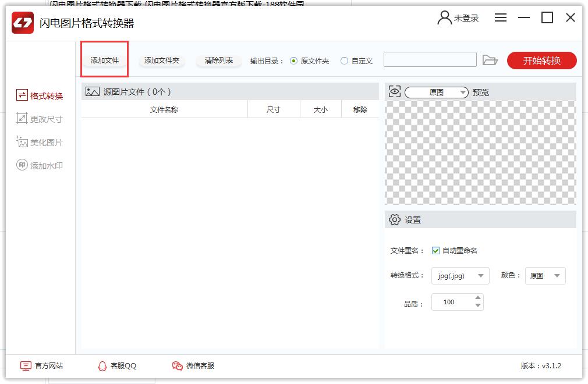Viewport: 588px width, 384px height.
Task: Click the user account login icon
Action: coord(445,18)
